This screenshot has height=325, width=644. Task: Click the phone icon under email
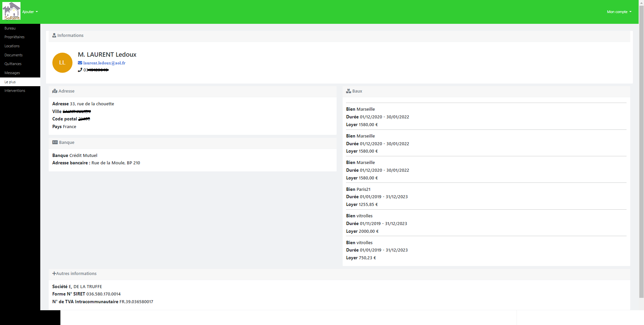click(80, 70)
